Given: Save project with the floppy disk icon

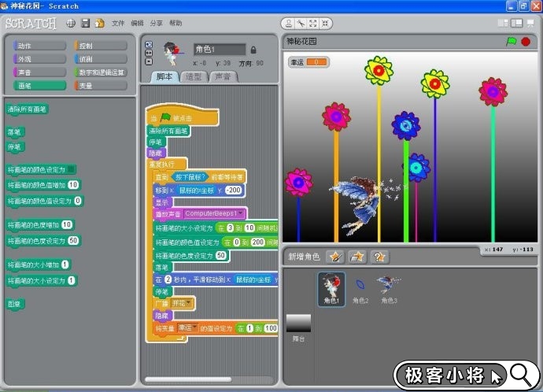Looking at the screenshot, I should [x=85, y=24].
